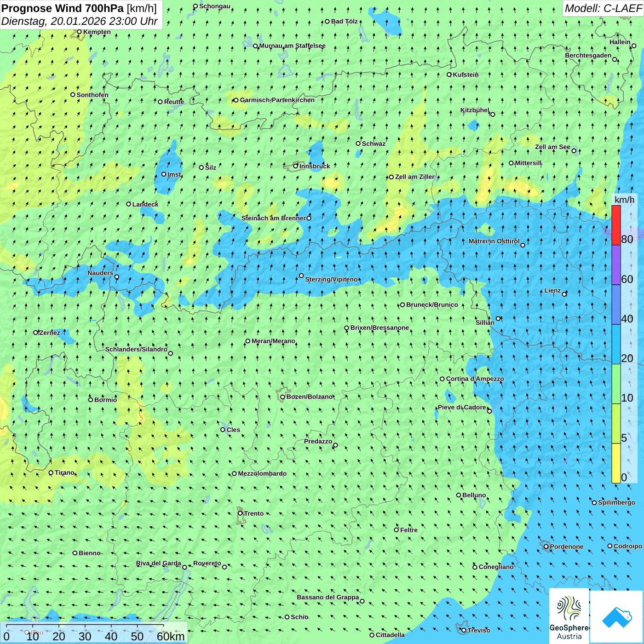Click the 'Hallein' label

[x=620, y=42]
